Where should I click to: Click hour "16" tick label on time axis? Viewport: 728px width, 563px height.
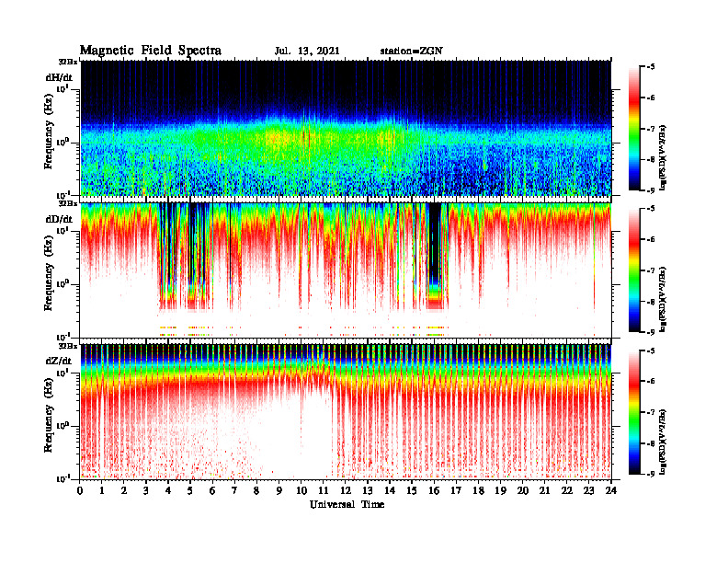click(434, 490)
